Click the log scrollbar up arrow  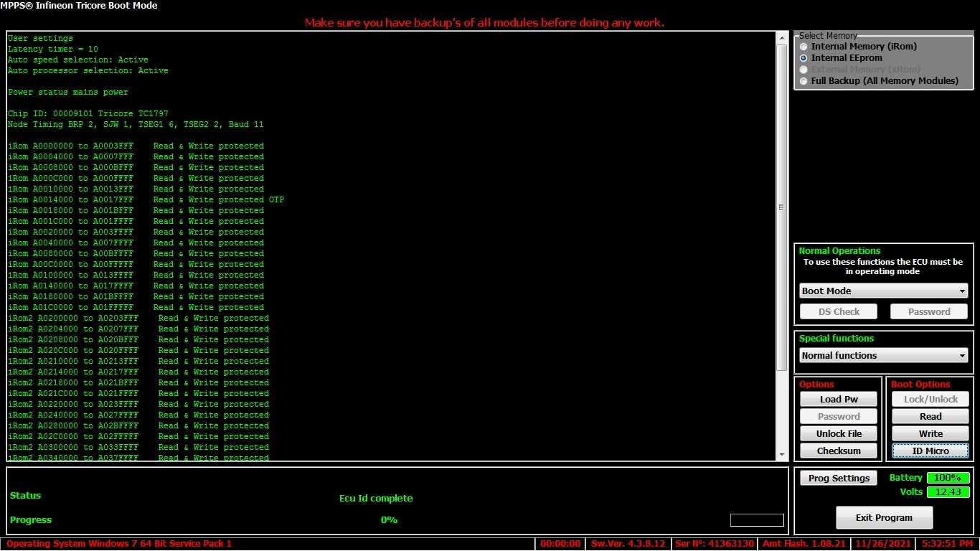[782, 38]
